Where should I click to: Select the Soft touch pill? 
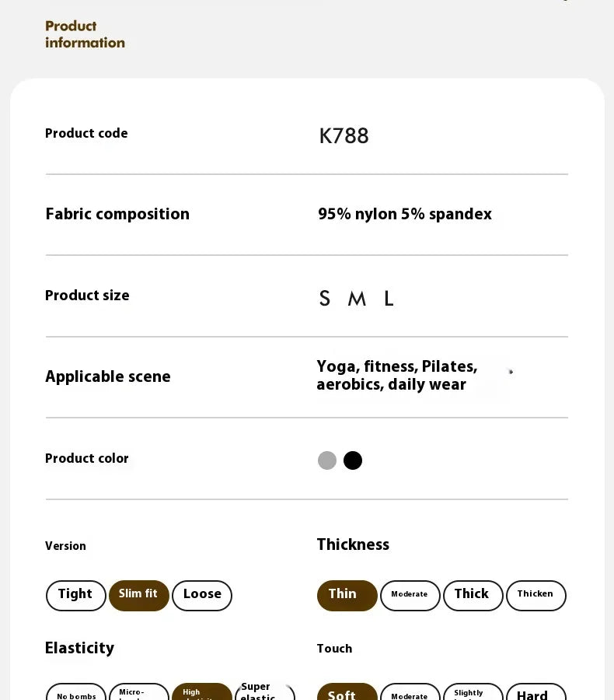[x=347, y=692]
